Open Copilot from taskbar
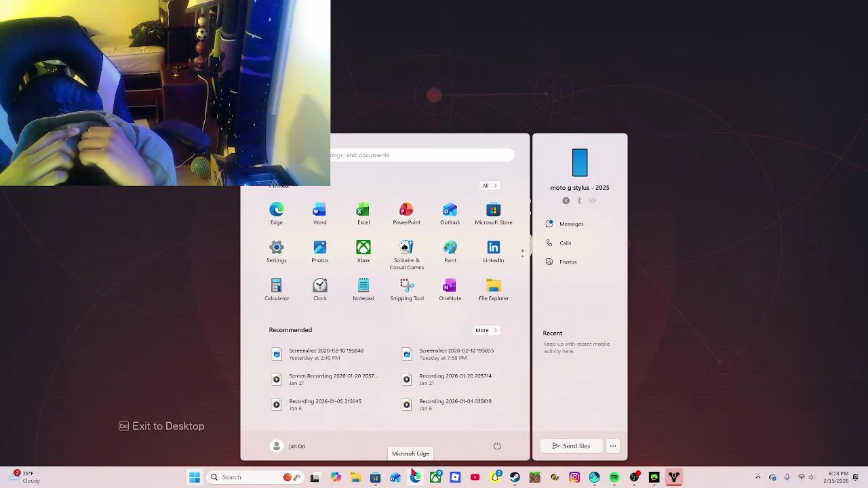Image resolution: width=868 pixels, height=488 pixels. click(x=336, y=477)
